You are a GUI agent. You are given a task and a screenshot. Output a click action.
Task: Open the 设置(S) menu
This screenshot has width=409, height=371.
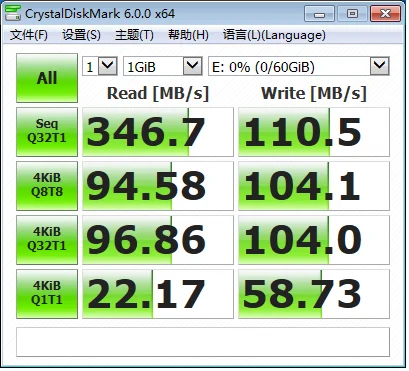coord(81,35)
